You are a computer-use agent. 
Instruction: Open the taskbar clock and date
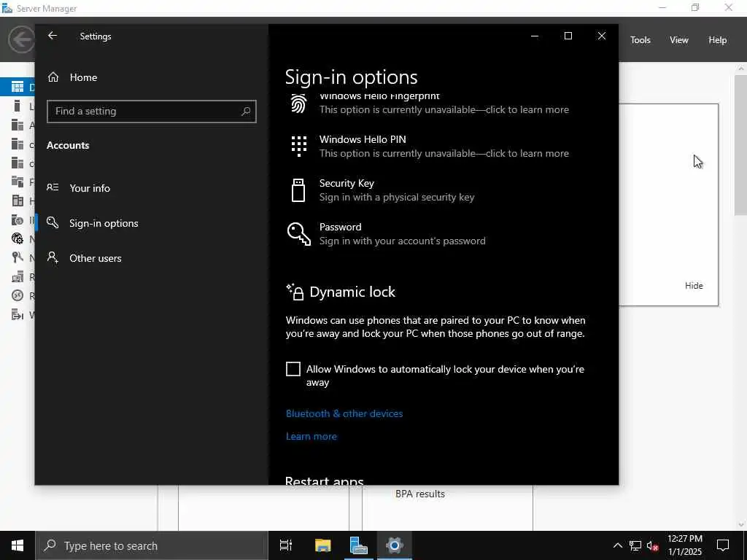pos(684,545)
